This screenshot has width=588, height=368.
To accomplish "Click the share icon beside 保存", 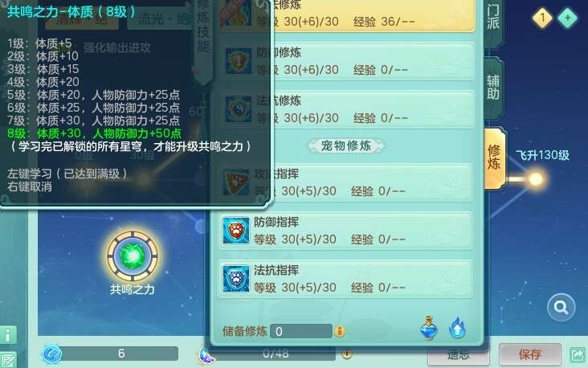I will (x=578, y=354).
